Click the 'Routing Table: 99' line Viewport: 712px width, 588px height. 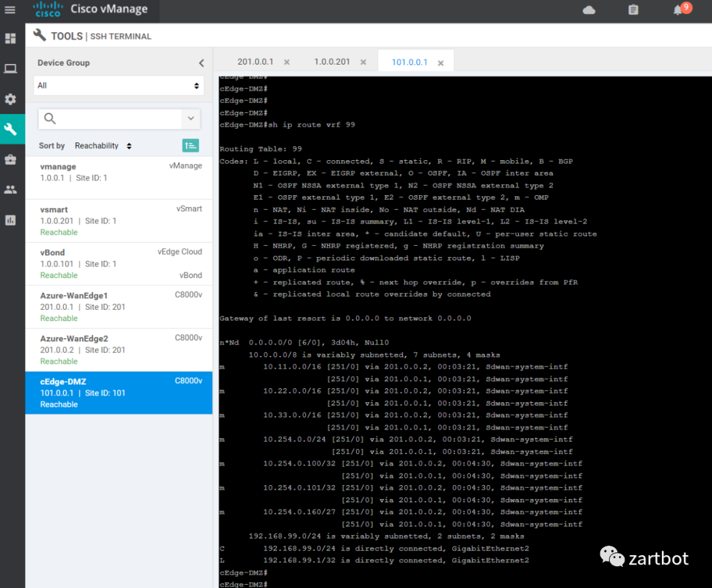coord(260,149)
